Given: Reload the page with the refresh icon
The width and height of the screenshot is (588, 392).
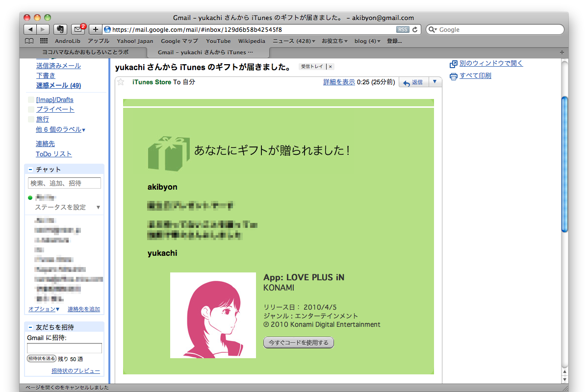Looking at the screenshot, I should pyautogui.click(x=415, y=29).
